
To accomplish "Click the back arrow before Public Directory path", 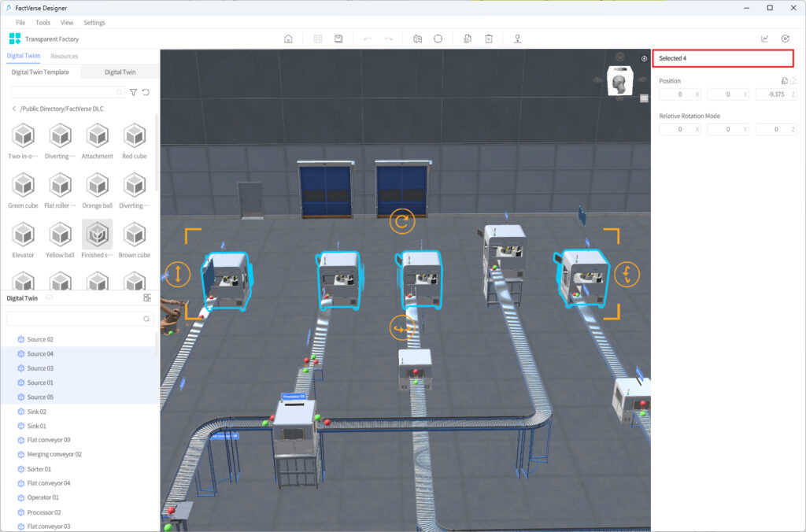I will (14, 109).
